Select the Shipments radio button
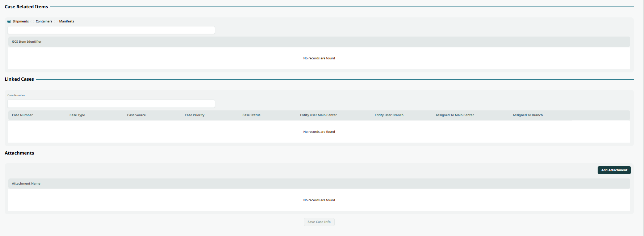 pyautogui.click(x=9, y=22)
